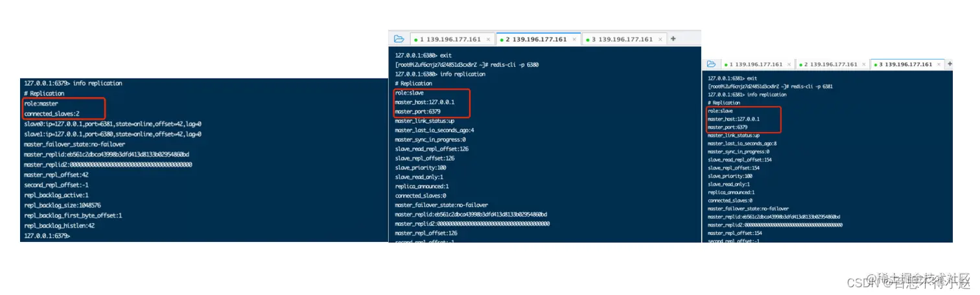
Task: Add a new session tab in the right terminal
Action: click(950, 64)
